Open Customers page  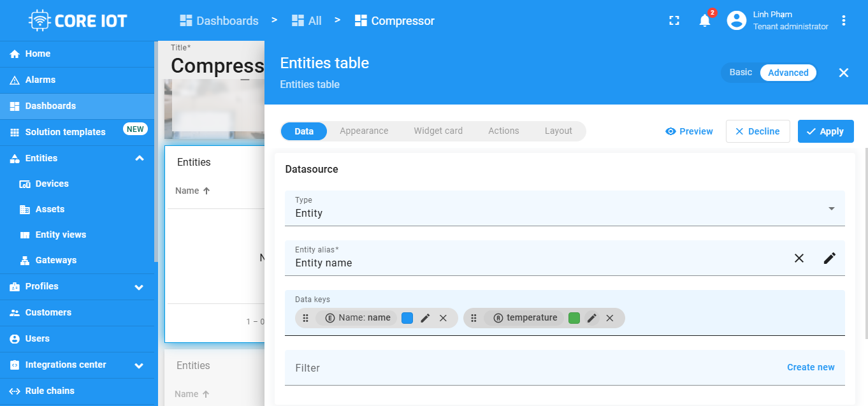(77, 312)
